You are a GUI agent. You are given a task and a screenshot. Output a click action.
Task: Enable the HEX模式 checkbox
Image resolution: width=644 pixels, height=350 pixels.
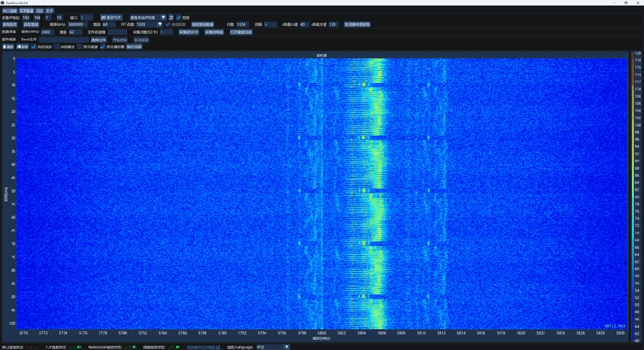(57, 47)
